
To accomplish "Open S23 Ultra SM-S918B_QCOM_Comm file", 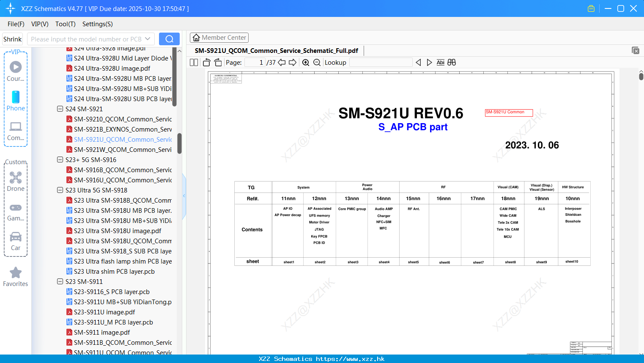I will [119, 200].
